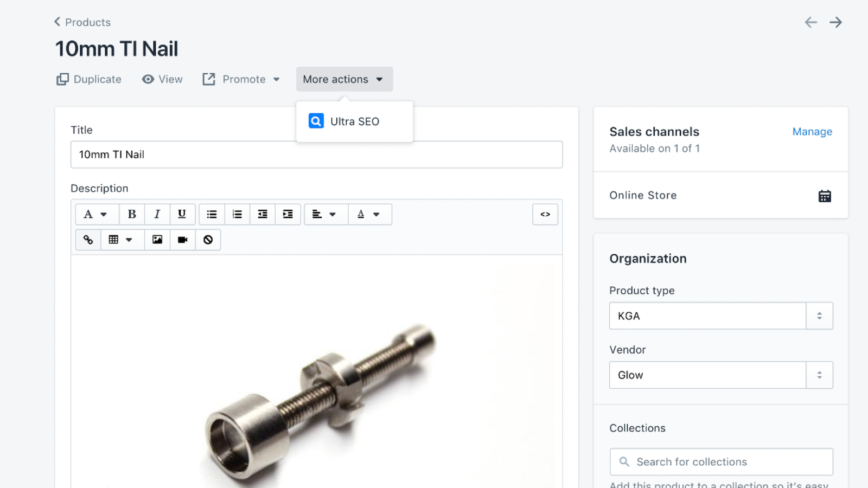868x488 pixels.
Task: Insert a hyperlink in the description
Action: (x=87, y=240)
